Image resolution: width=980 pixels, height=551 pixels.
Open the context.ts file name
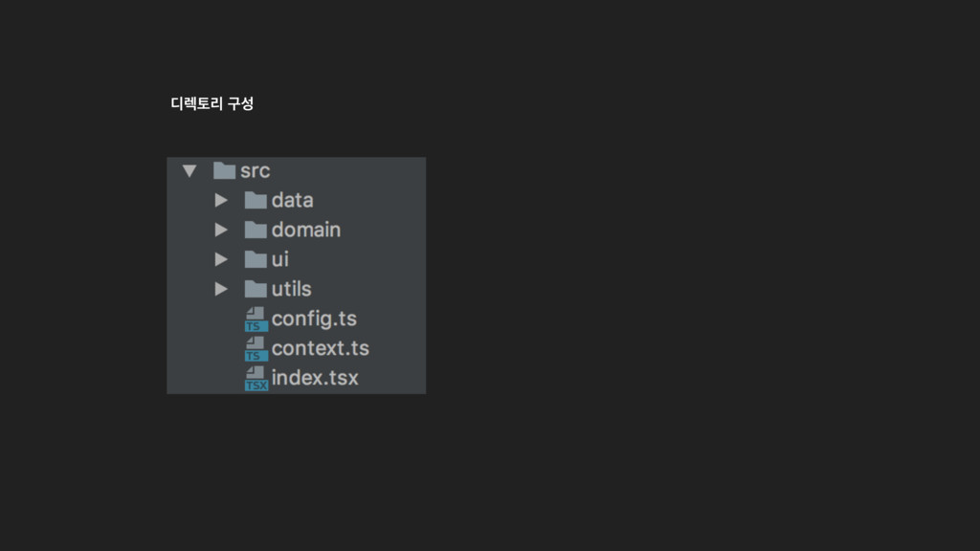[321, 348]
